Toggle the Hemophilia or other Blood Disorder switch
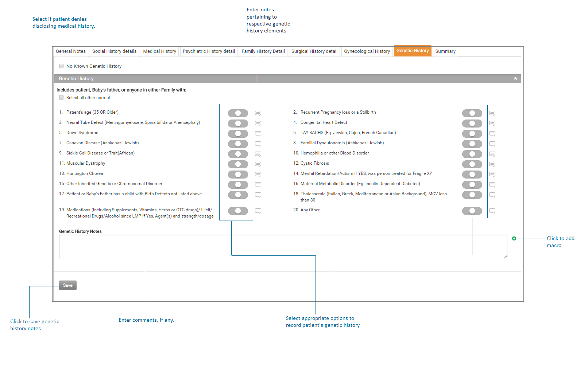 pyautogui.click(x=472, y=154)
